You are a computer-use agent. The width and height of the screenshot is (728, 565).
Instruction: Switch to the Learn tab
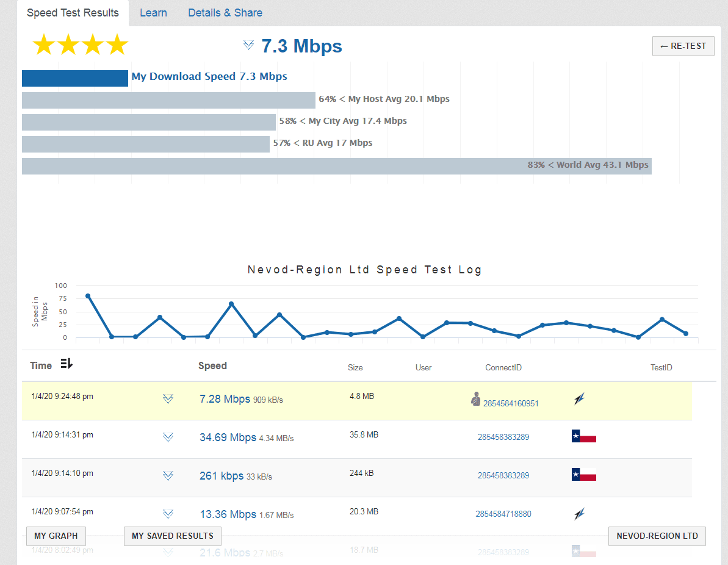click(153, 13)
